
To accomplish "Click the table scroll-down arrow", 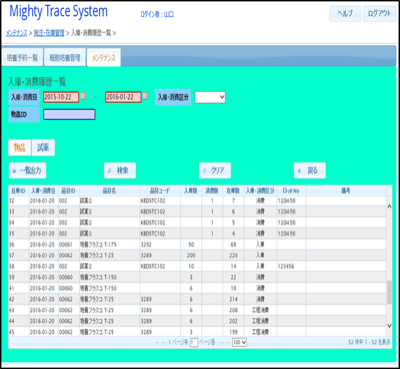I will [389, 326].
